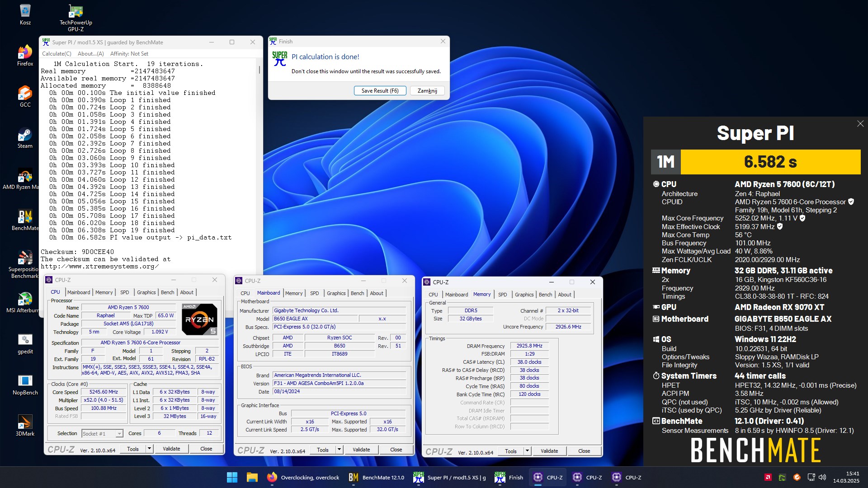Expand Tools dropdown arrow in middle CPU-Z

coord(339,450)
